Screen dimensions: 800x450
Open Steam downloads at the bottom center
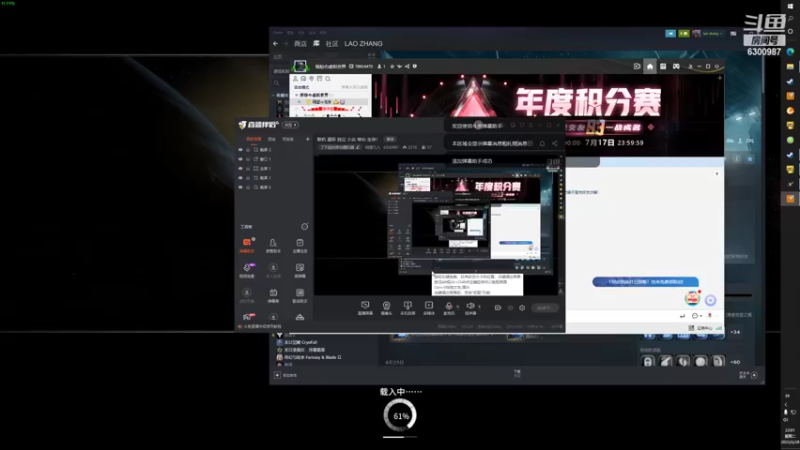click(x=517, y=374)
